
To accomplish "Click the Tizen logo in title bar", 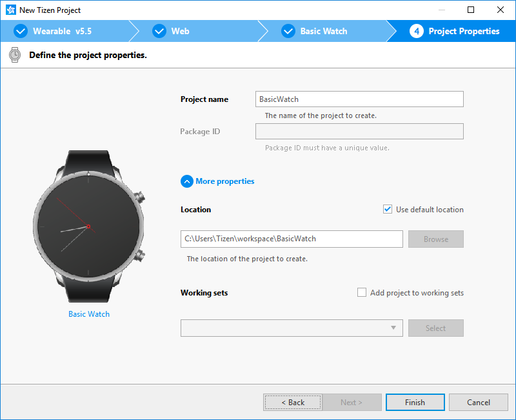I will pyautogui.click(x=10, y=10).
